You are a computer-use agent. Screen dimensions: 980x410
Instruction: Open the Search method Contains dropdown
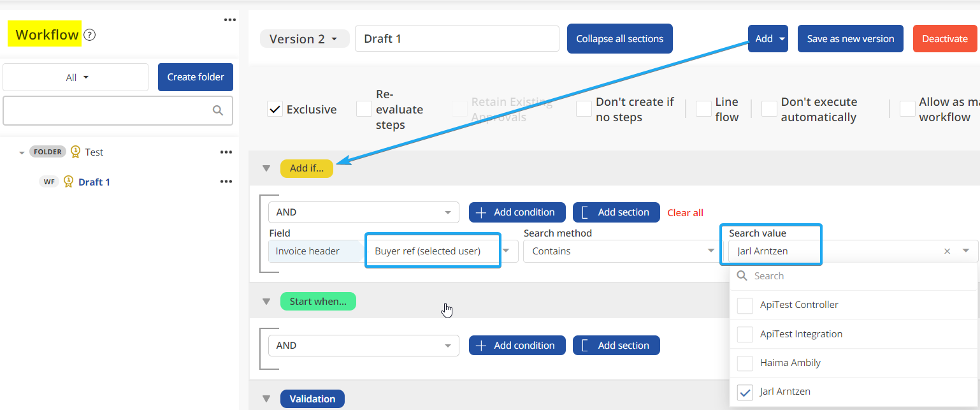[620, 251]
